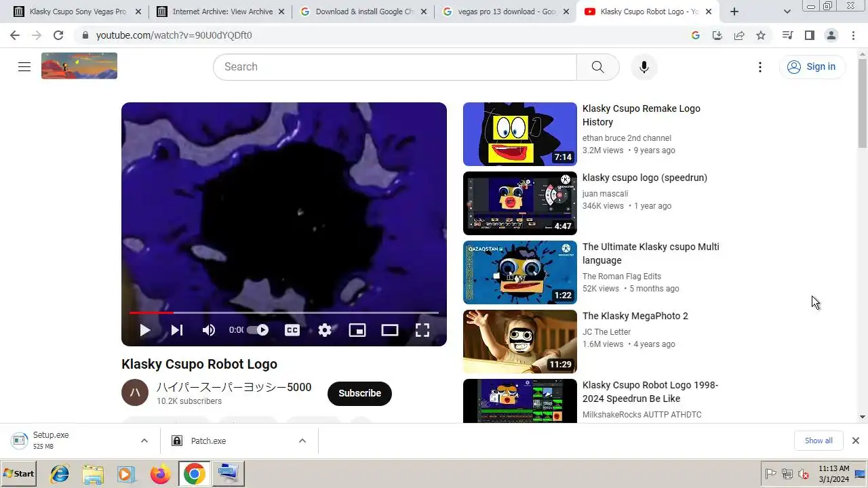868x488 pixels.
Task: Switch to theater mode
Action: [390, 330]
